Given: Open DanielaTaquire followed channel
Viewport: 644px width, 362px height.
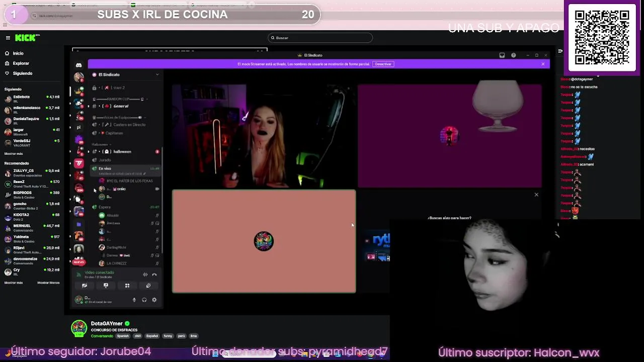Looking at the screenshot, I should [32, 121].
